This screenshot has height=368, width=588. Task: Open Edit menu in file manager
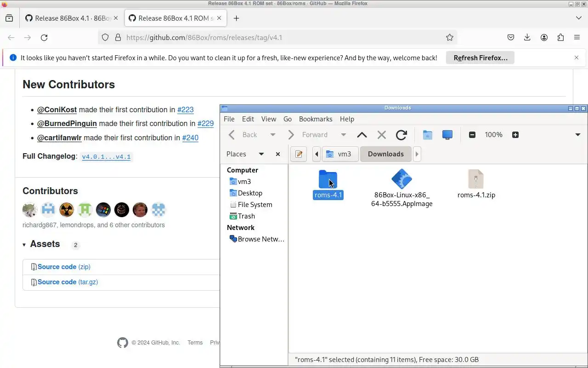(x=248, y=119)
